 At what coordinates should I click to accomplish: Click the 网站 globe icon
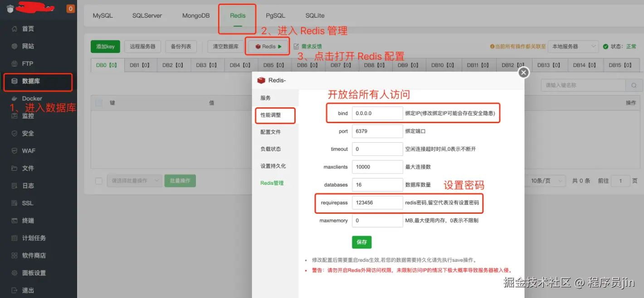pos(14,46)
